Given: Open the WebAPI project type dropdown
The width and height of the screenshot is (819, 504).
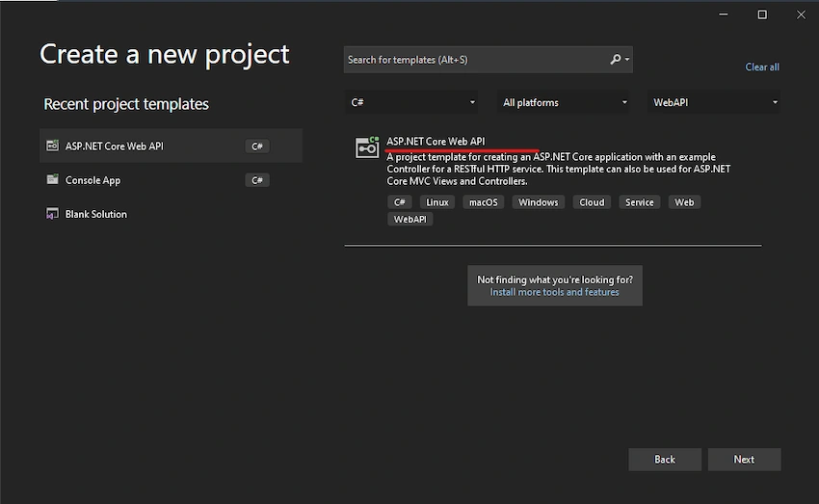Looking at the screenshot, I should click(714, 102).
